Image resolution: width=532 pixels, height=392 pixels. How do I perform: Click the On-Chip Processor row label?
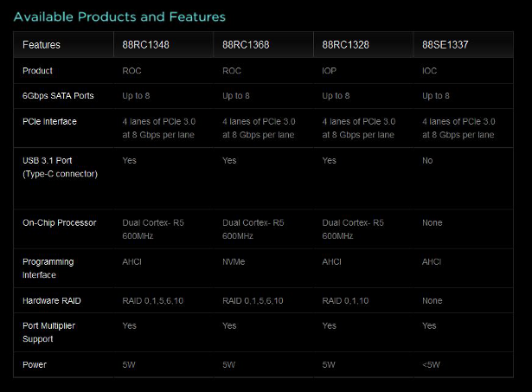coord(60,223)
